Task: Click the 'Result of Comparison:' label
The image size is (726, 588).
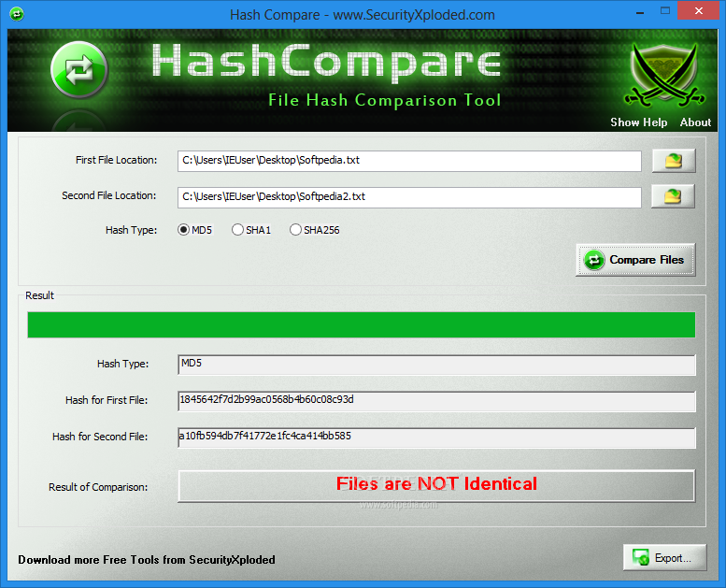Action: coord(98,487)
